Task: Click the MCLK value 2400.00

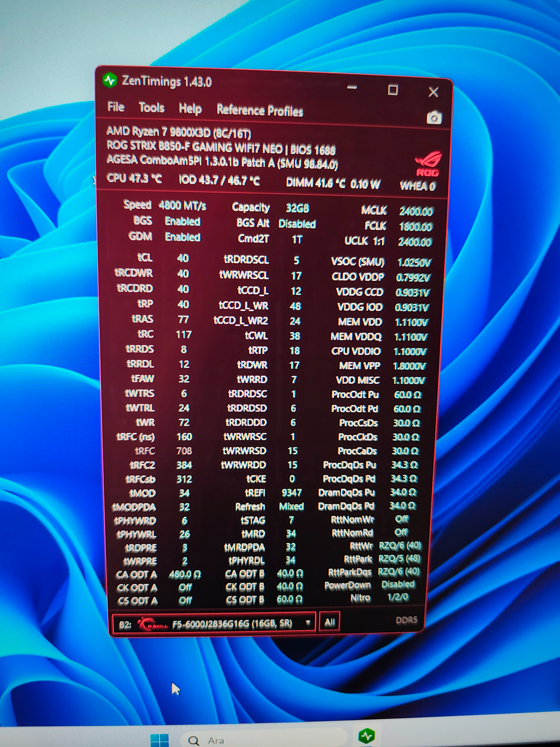Action: 416,211
